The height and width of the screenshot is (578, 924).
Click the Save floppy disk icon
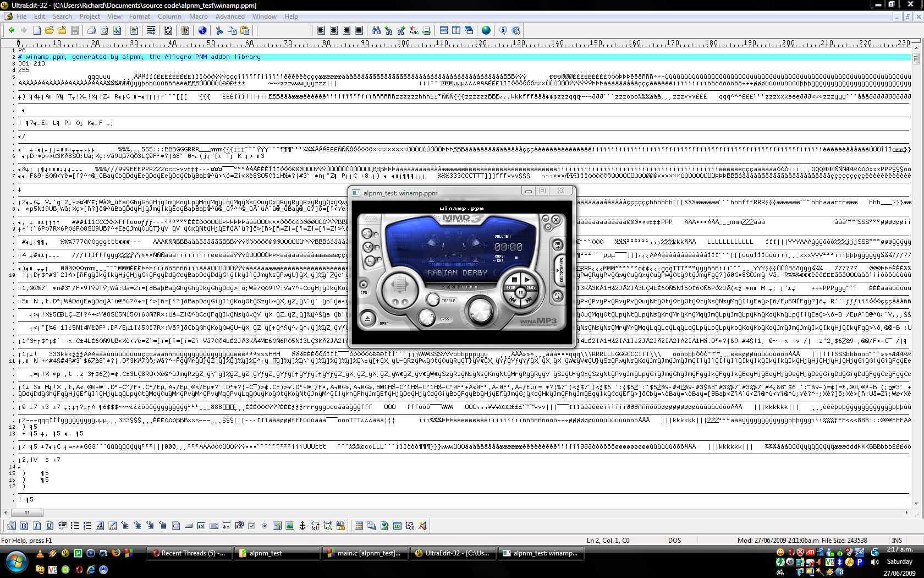click(75, 30)
